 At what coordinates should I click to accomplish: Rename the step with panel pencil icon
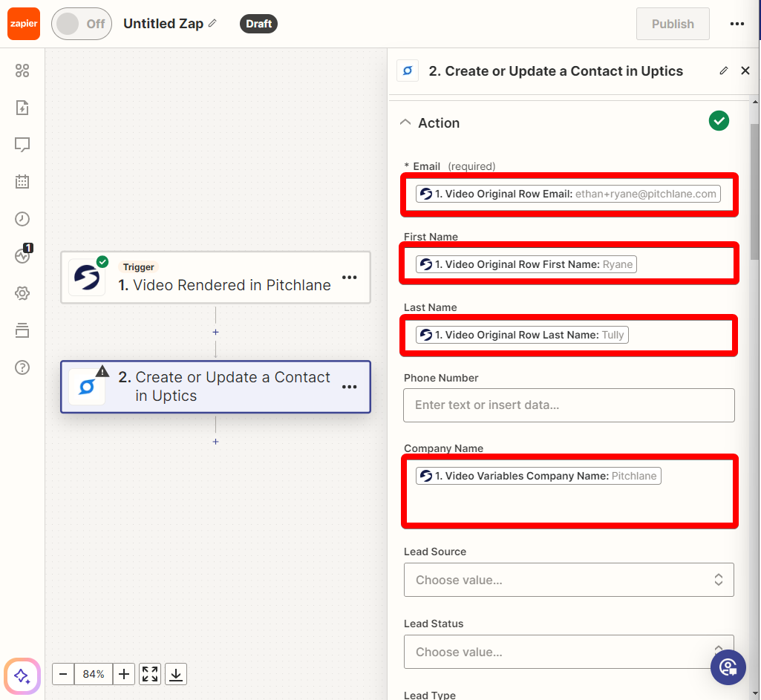tap(724, 71)
